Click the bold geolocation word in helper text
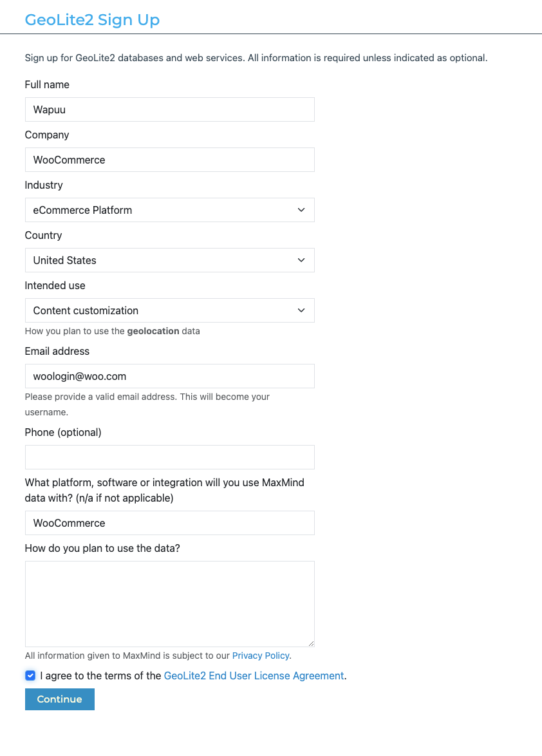 [153, 331]
